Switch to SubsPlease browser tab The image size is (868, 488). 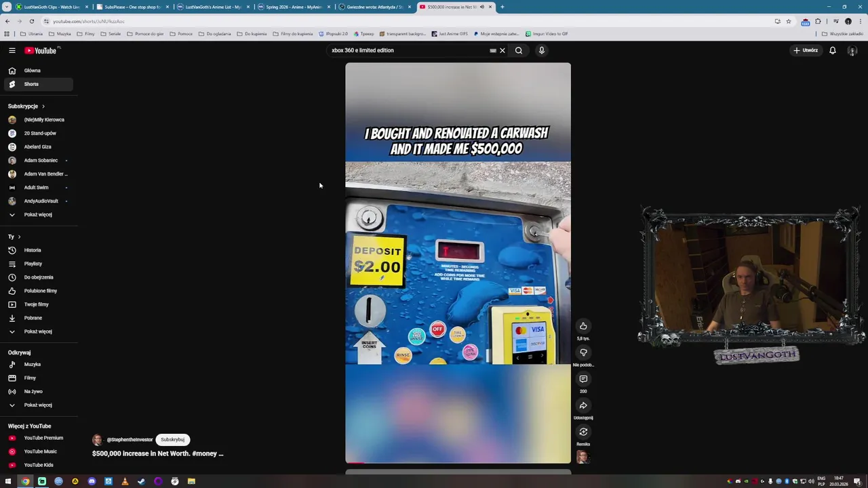click(132, 7)
